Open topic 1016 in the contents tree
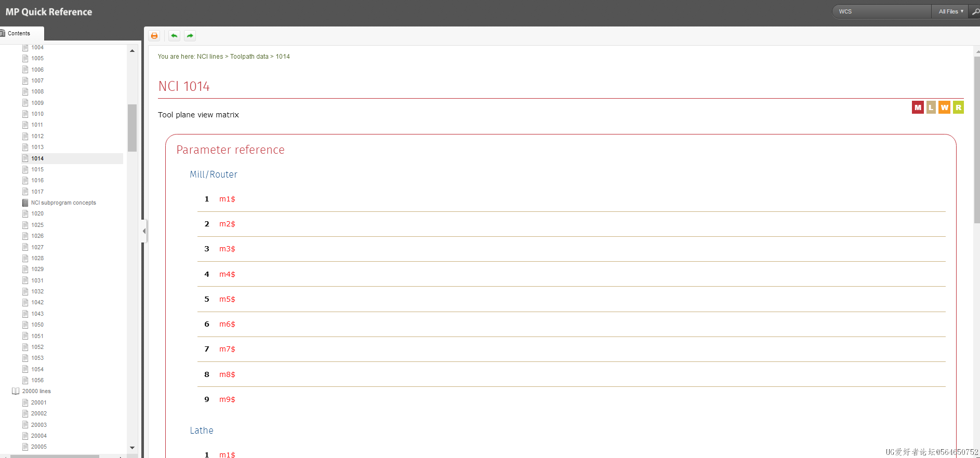The height and width of the screenshot is (458, 980). click(37, 180)
